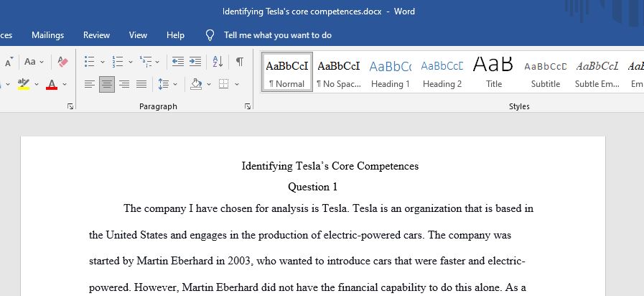Sort text with the A-Z icon
This screenshot has height=296, width=644.
tap(218, 62)
